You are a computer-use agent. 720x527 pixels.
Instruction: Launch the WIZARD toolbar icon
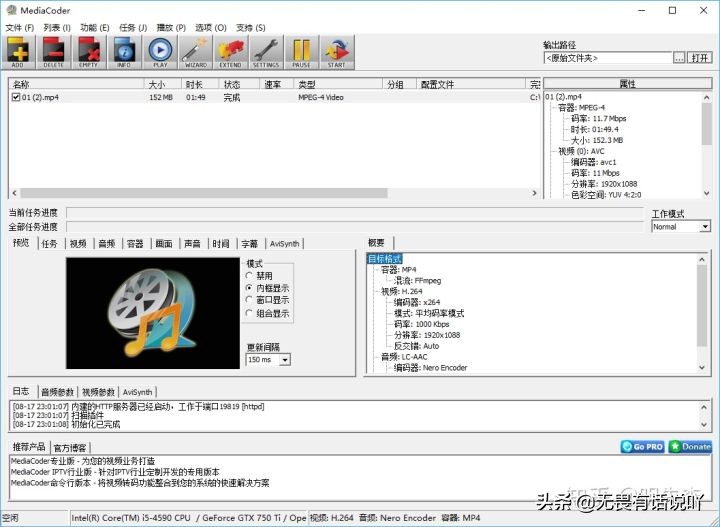195,52
